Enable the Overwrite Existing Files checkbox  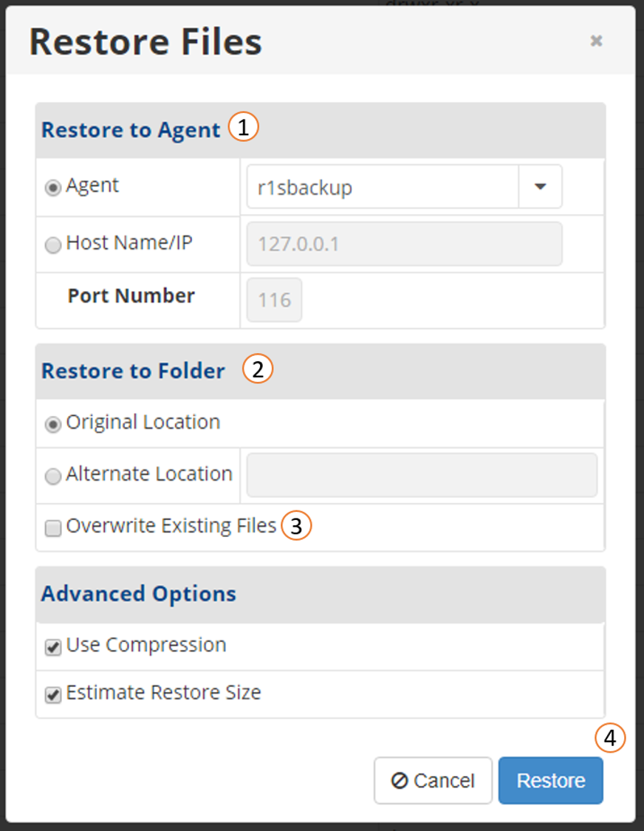point(53,528)
